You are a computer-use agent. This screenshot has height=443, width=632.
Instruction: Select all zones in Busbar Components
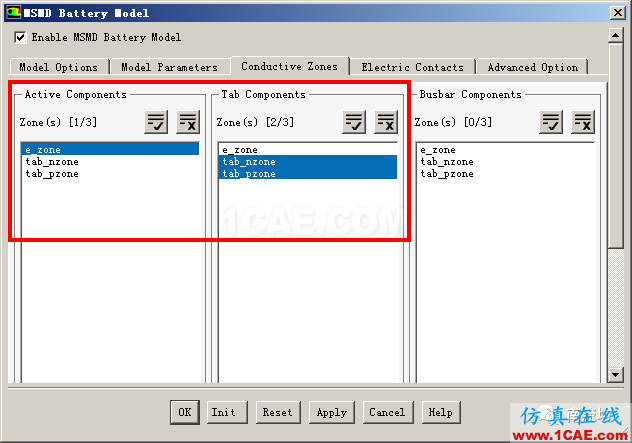point(551,122)
